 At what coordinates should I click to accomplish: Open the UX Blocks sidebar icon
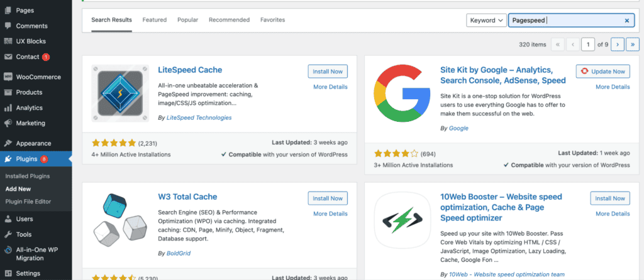tap(8, 41)
